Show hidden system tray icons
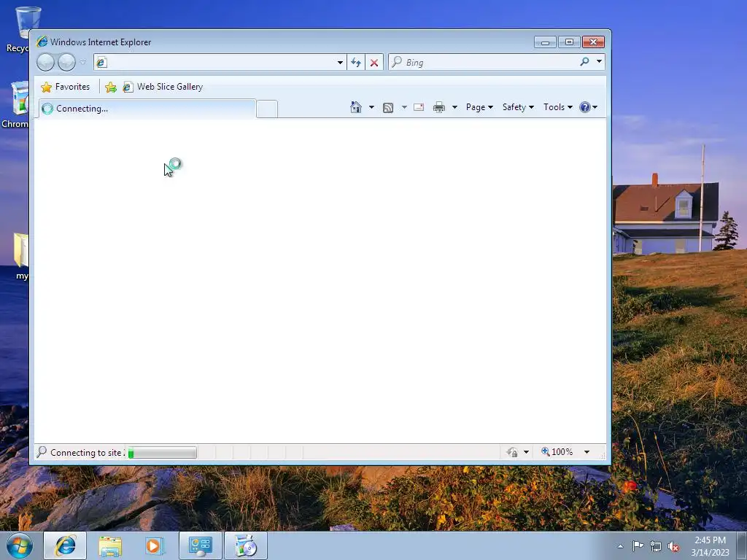This screenshot has width=747, height=560. (x=620, y=546)
